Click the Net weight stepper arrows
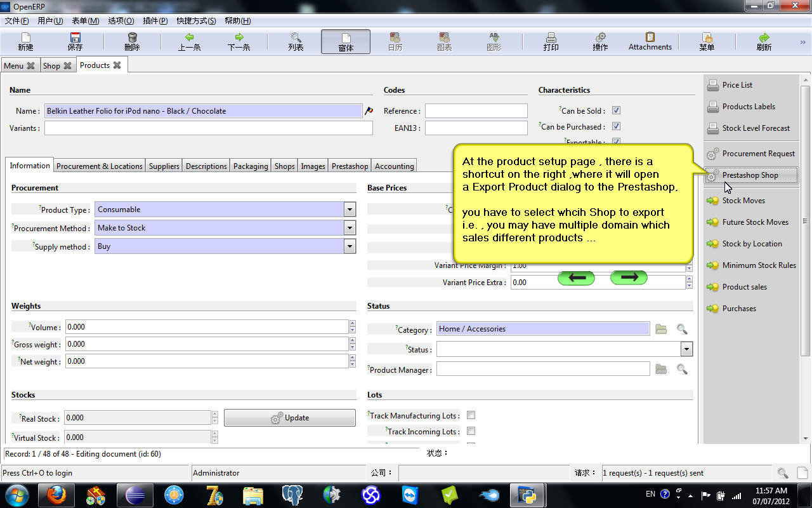Screen dimensions: 812x508 (353, 361)
